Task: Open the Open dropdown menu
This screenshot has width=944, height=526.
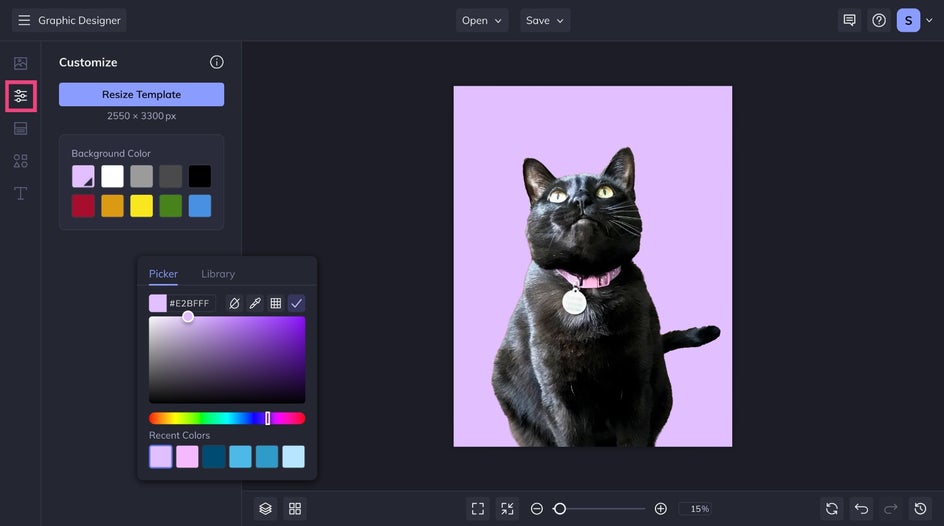Action: (482, 20)
